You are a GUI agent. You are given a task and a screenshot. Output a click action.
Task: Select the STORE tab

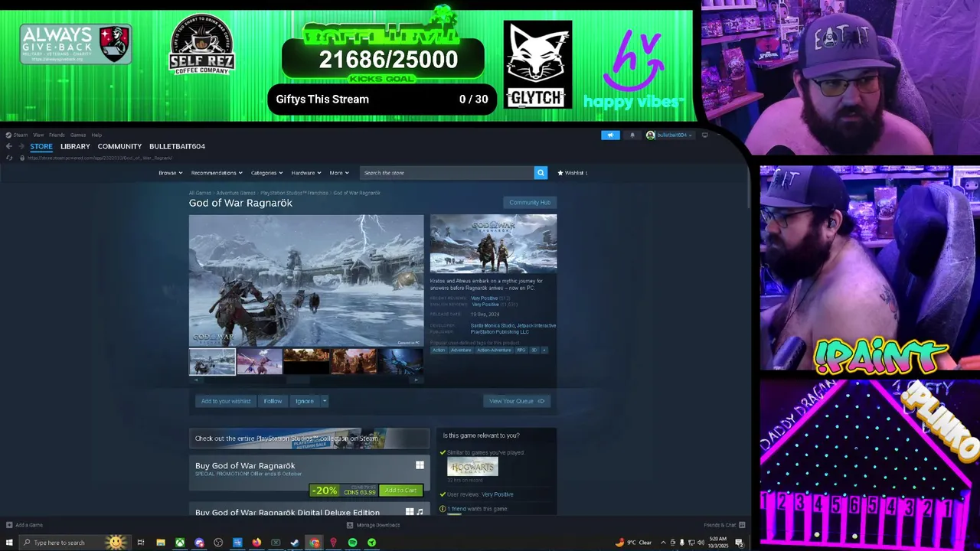pos(41,146)
